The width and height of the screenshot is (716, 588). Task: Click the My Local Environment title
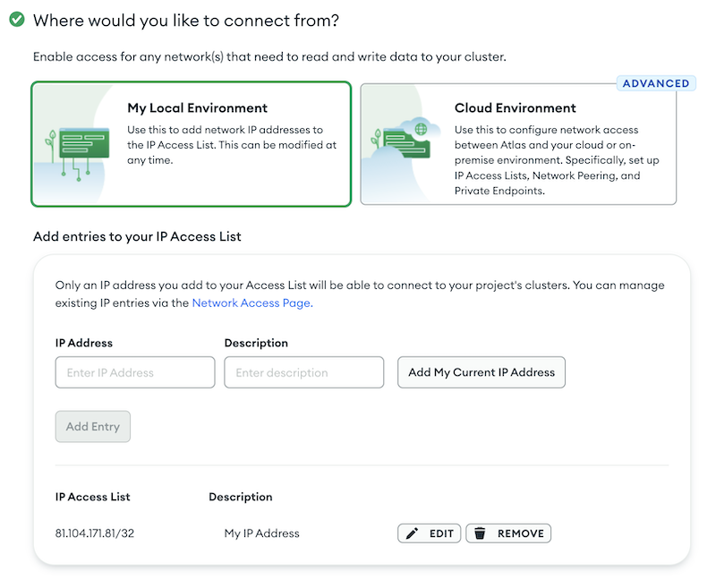click(x=197, y=107)
